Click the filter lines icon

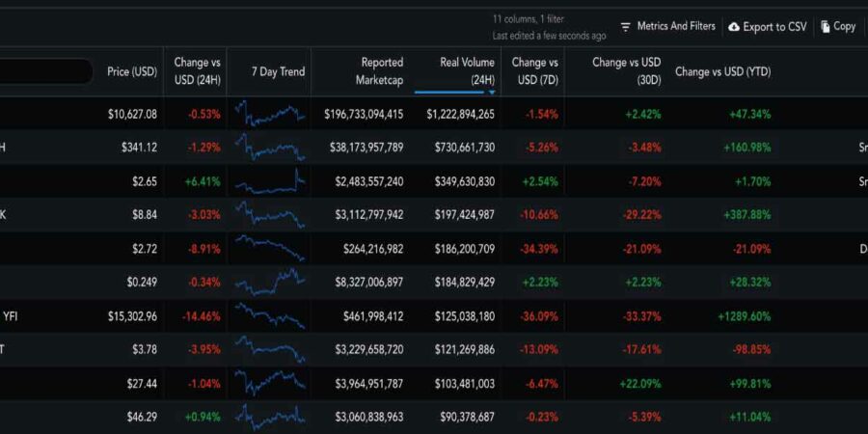pyautogui.click(x=626, y=27)
